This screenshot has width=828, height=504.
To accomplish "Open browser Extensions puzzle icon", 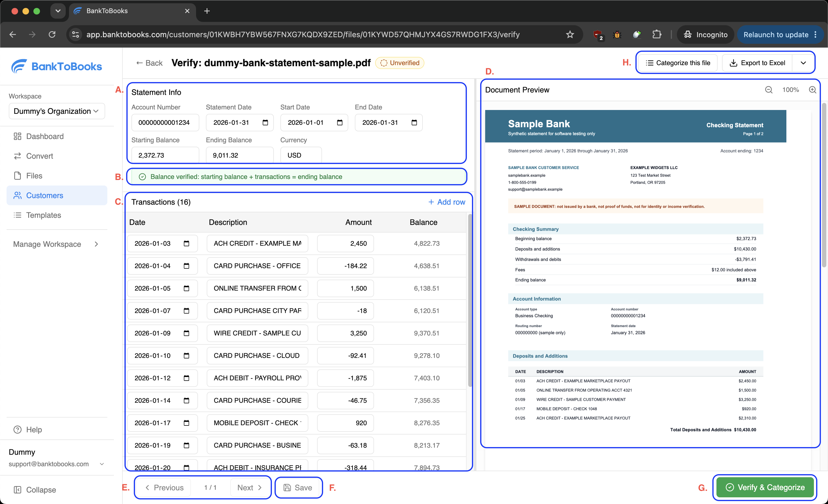I will (657, 34).
